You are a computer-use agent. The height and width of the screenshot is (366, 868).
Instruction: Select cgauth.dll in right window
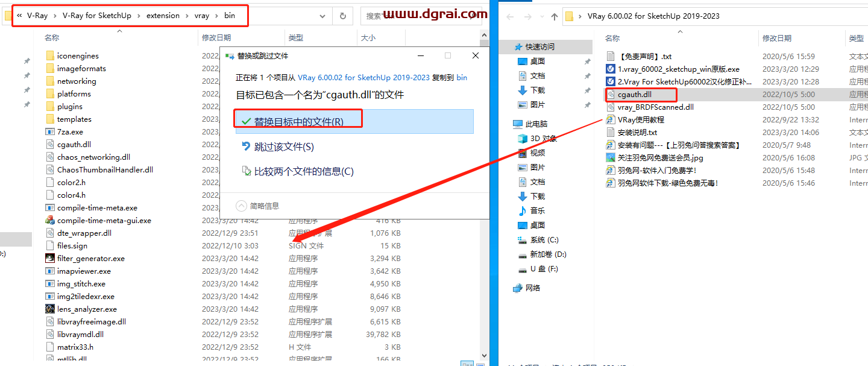click(x=634, y=94)
